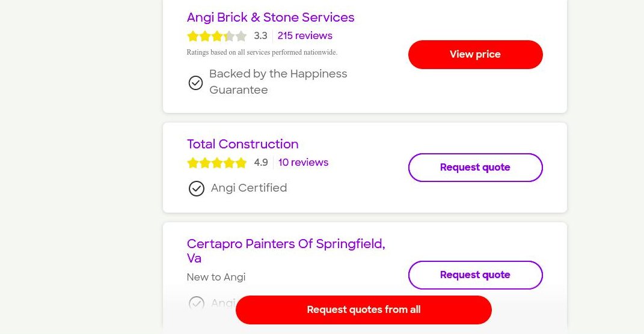The width and height of the screenshot is (644, 334).
Task: Click the 4.9 rating number
Action: [261, 163]
